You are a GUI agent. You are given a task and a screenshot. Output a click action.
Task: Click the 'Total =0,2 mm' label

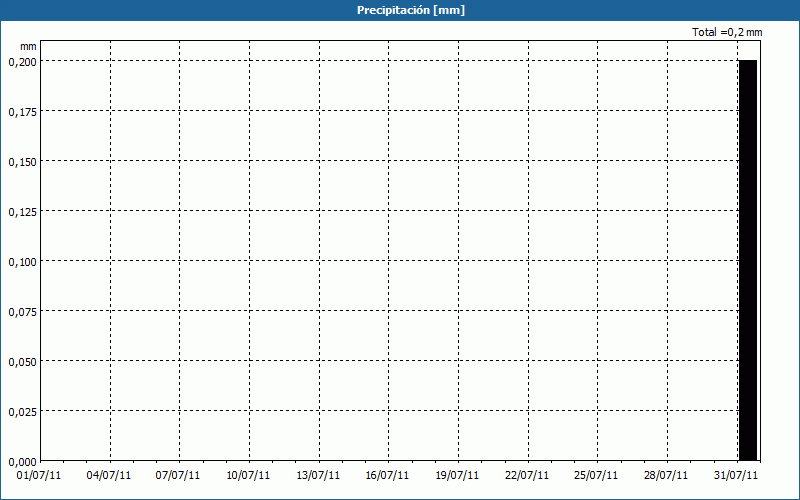coord(727,32)
